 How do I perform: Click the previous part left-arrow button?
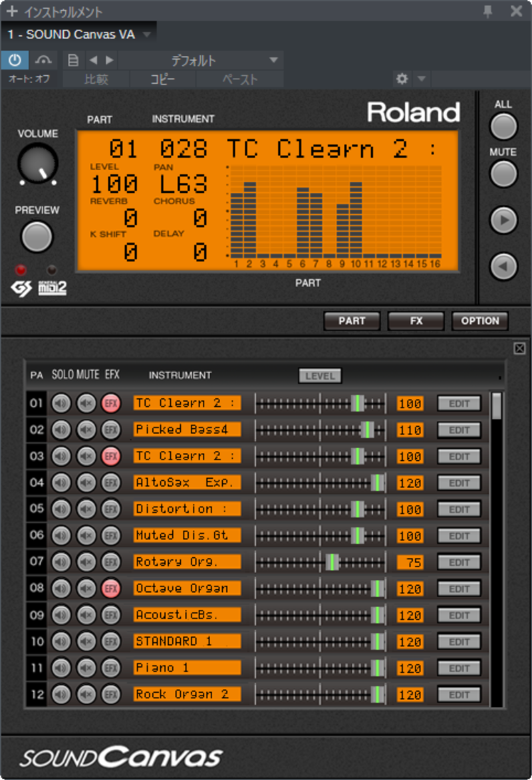503,267
